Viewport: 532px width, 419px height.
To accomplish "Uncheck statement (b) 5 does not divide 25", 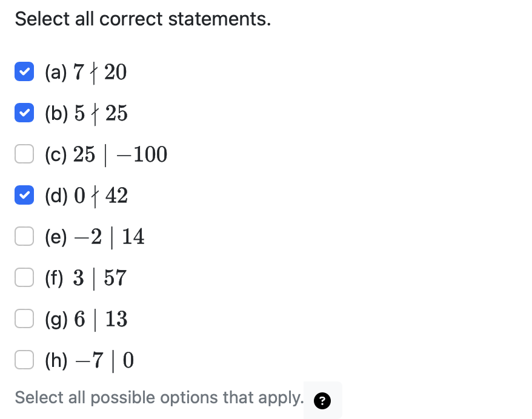I will 24,113.
